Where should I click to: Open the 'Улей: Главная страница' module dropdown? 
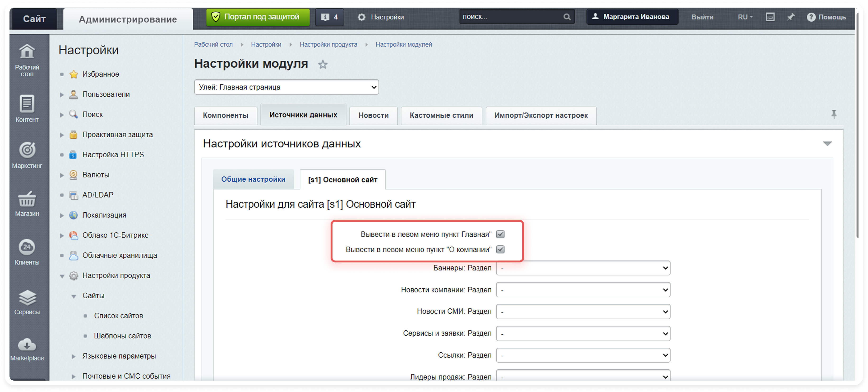click(286, 87)
